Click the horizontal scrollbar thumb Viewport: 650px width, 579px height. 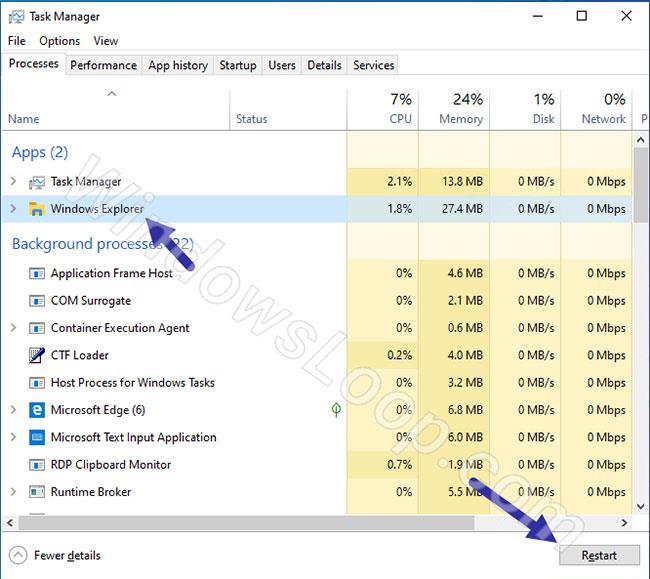246,523
